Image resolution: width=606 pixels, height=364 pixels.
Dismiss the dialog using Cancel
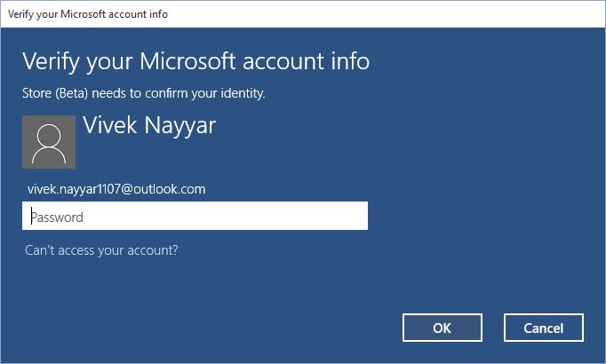click(543, 328)
